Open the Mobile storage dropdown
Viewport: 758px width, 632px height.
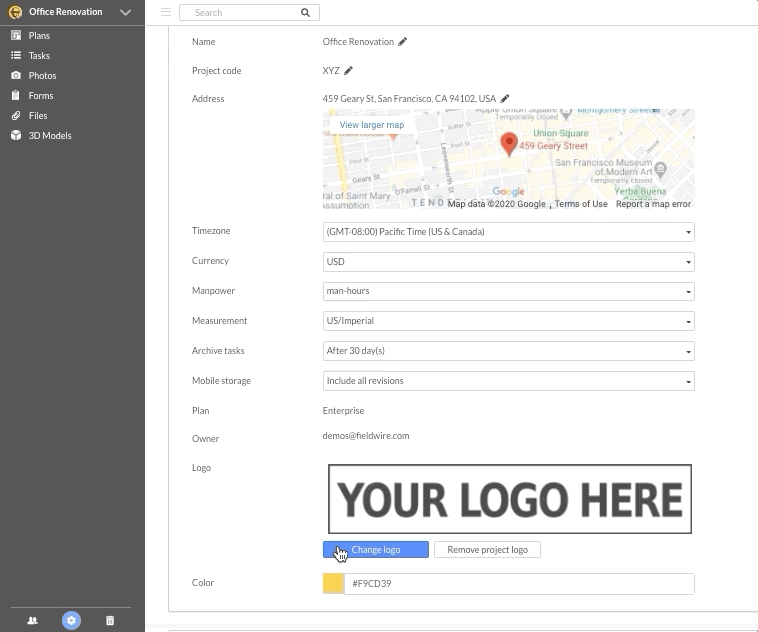(509, 382)
